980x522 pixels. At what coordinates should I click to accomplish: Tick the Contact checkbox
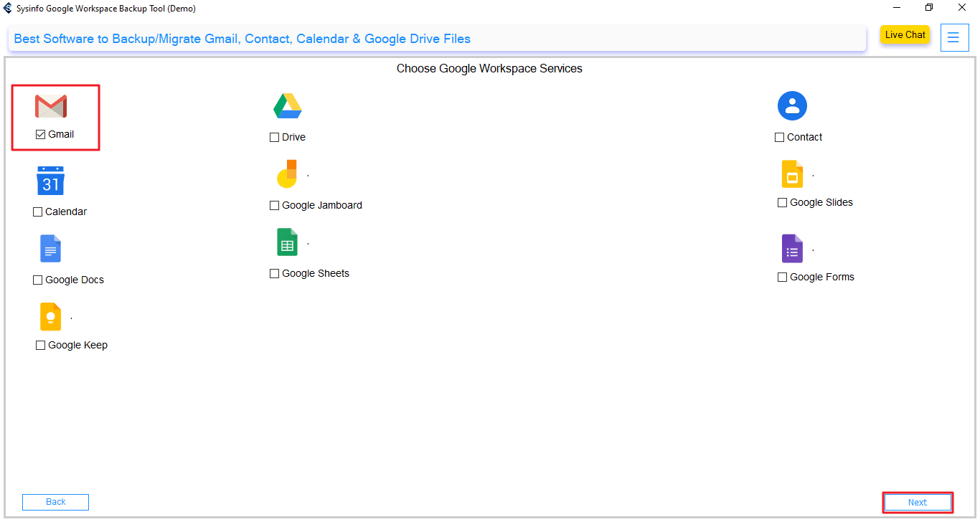pyautogui.click(x=780, y=138)
